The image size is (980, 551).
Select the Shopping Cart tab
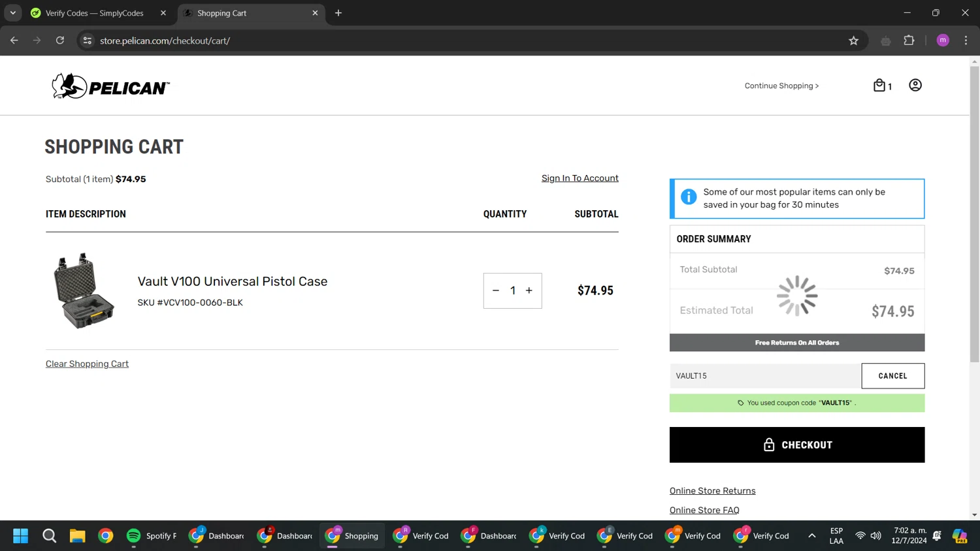[x=252, y=13]
